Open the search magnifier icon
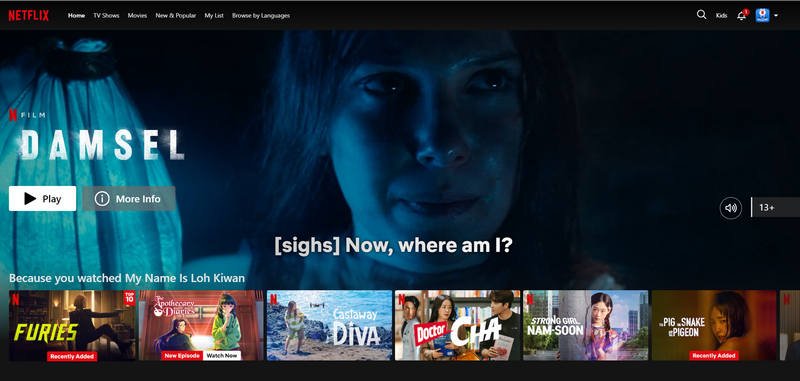The width and height of the screenshot is (800, 381). click(702, 15)
